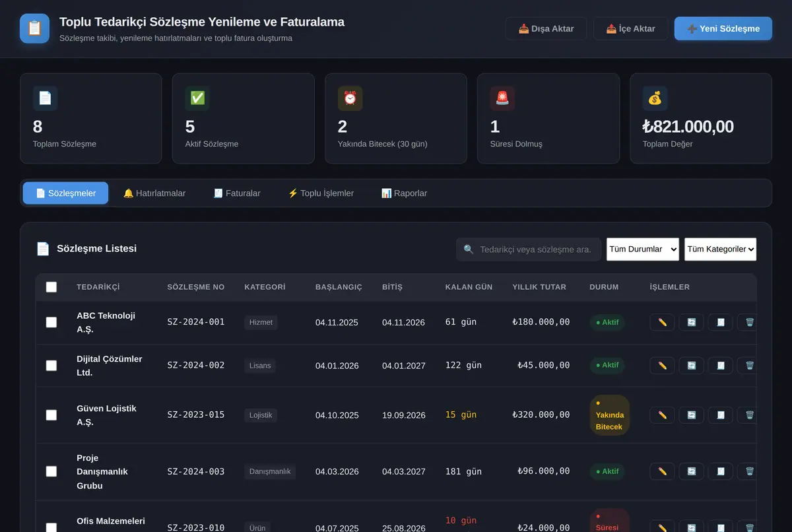Image resolution: width=792 pixels, height=532 pixels.
Task: Click the ₺821.000,00 Toplam Değer figure
Action: [688, 127]
